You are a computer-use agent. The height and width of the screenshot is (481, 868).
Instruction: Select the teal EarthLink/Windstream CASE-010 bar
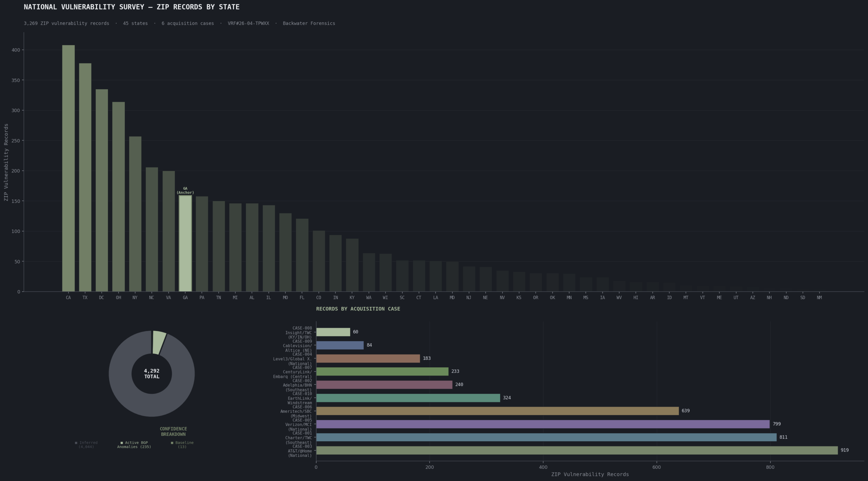pyautogui.click(x=408, y=398)
